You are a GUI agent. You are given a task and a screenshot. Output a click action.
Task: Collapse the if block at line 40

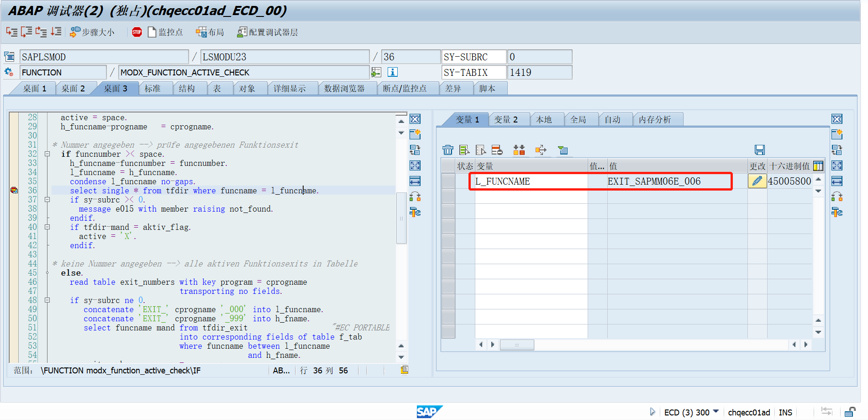(47, 227)
